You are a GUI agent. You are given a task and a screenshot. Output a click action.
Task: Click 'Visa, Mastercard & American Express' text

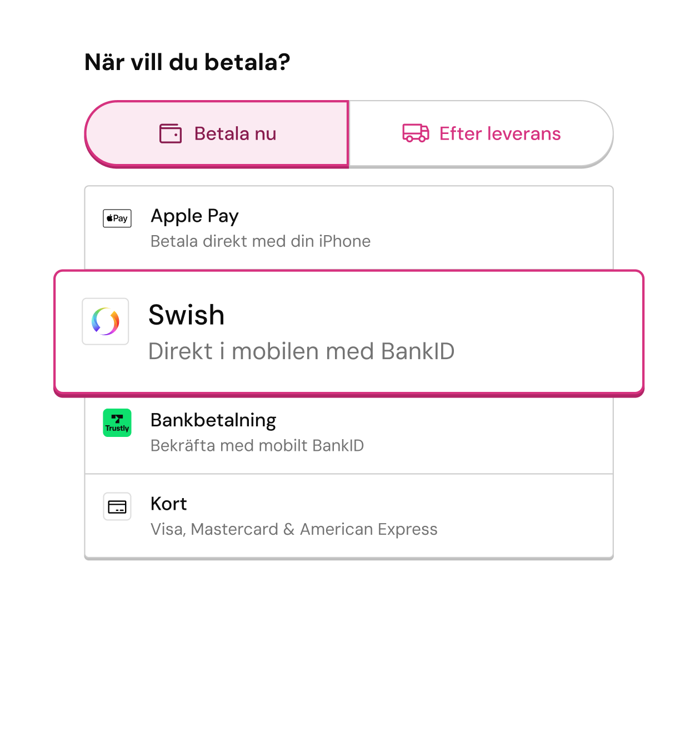coord(294,529)
